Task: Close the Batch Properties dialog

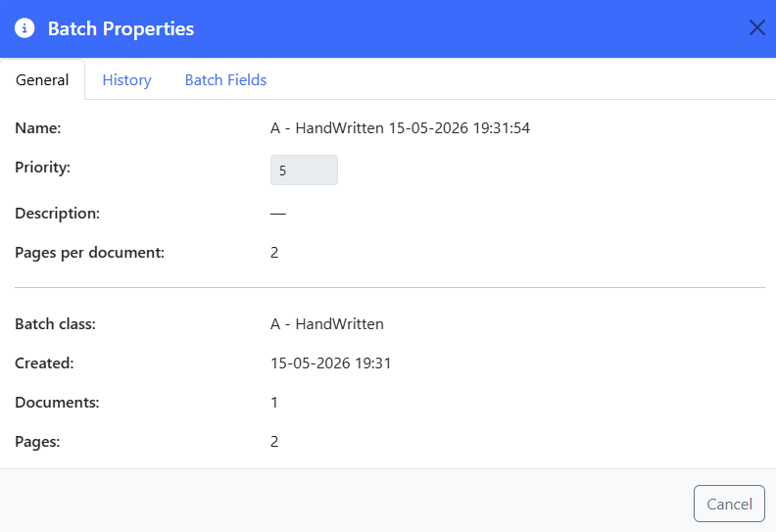Action: (x=756, y=27)
